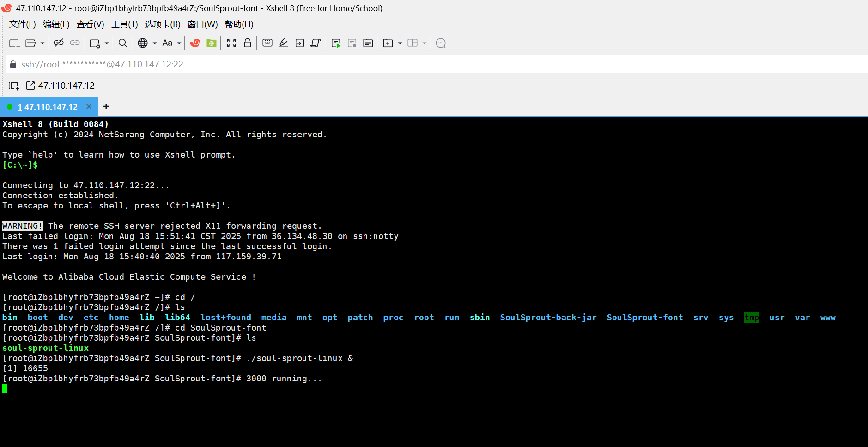Click the green connection status dot

pos(9,106)
